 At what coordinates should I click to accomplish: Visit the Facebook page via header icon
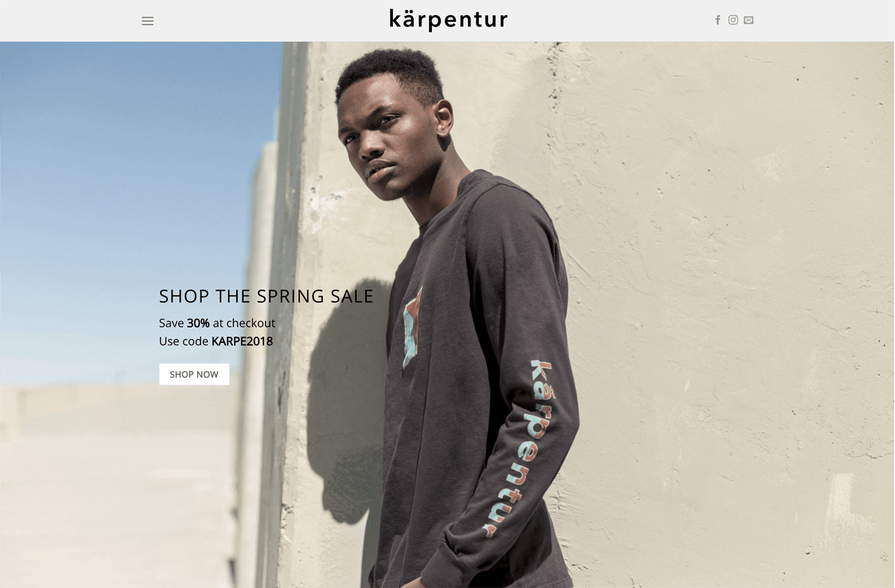[x=717, y=20]
